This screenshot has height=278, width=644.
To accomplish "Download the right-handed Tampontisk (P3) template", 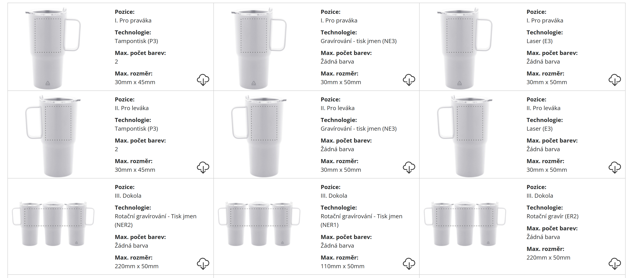I will click(x=203, y=80).
